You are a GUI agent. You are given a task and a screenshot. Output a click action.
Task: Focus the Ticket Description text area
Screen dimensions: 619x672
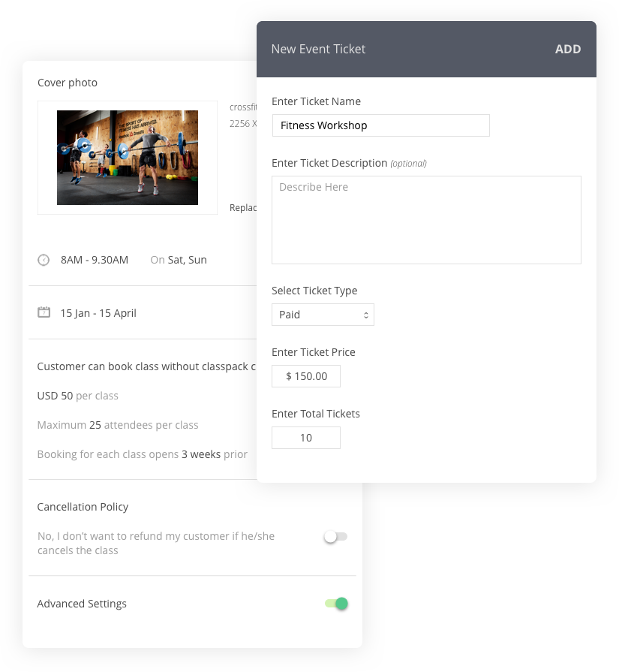click(x=426, y=220)
